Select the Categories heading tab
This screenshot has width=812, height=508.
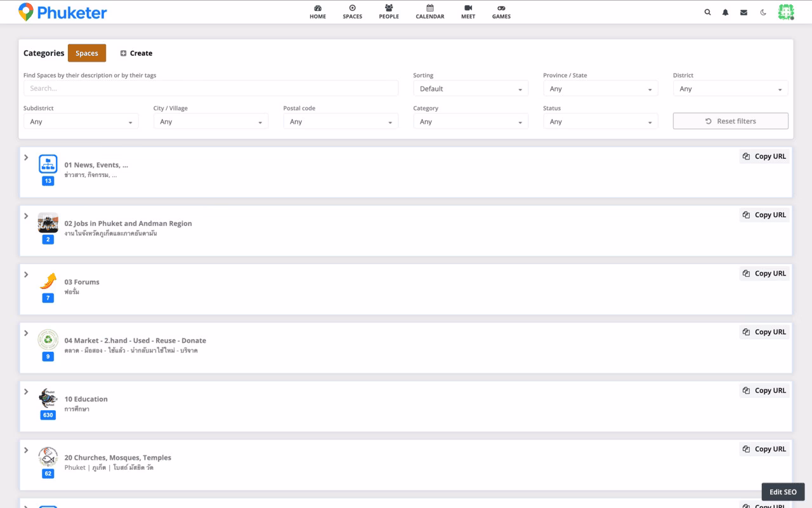(44, 53)
